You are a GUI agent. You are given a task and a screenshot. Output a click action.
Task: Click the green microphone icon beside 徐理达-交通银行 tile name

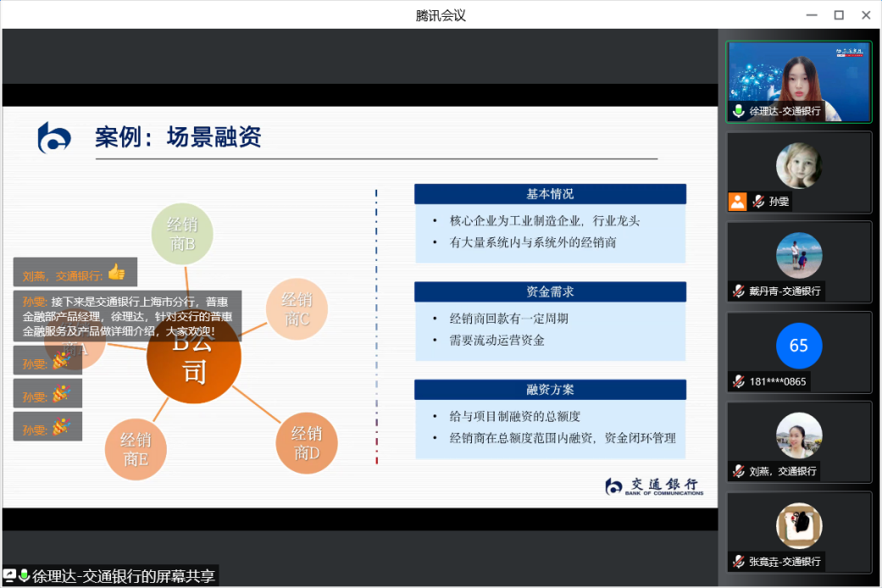pyautogui.click(x=739, y=111)
